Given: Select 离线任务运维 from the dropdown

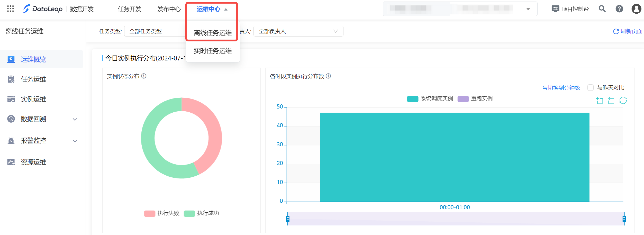Looking at the screenshot, I should click(213, 33).
